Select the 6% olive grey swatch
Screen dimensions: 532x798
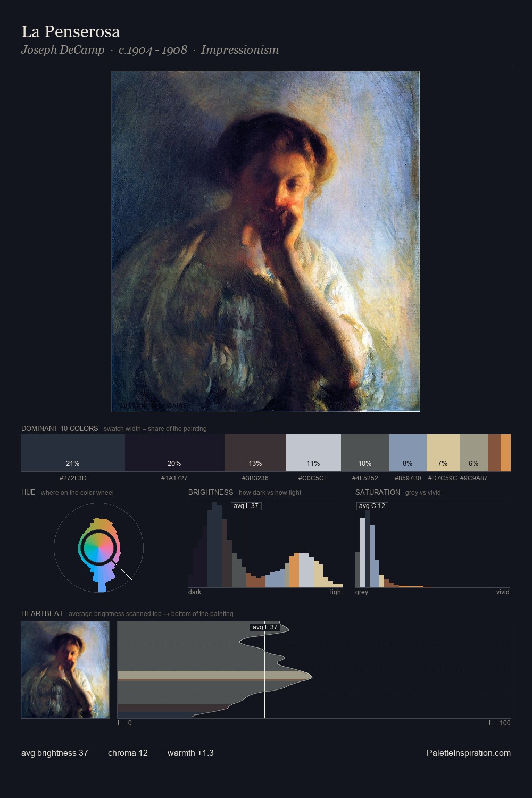(x=474, y=453)
